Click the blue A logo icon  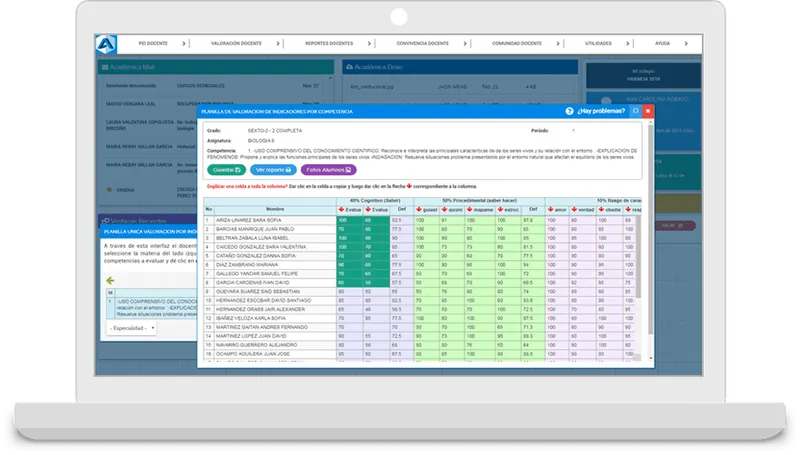click(x=106, y=44)
